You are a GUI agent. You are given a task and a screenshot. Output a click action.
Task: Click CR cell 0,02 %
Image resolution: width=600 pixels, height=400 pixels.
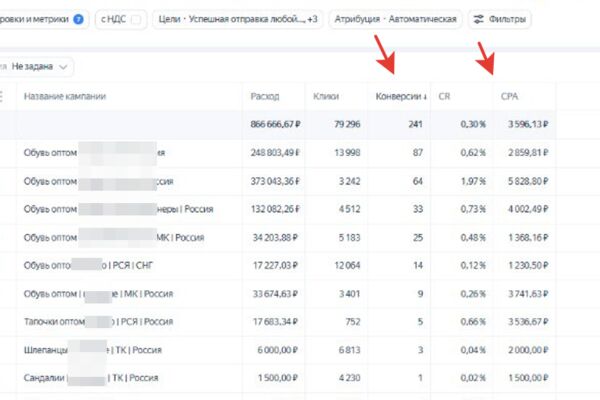tap(473, 378)
